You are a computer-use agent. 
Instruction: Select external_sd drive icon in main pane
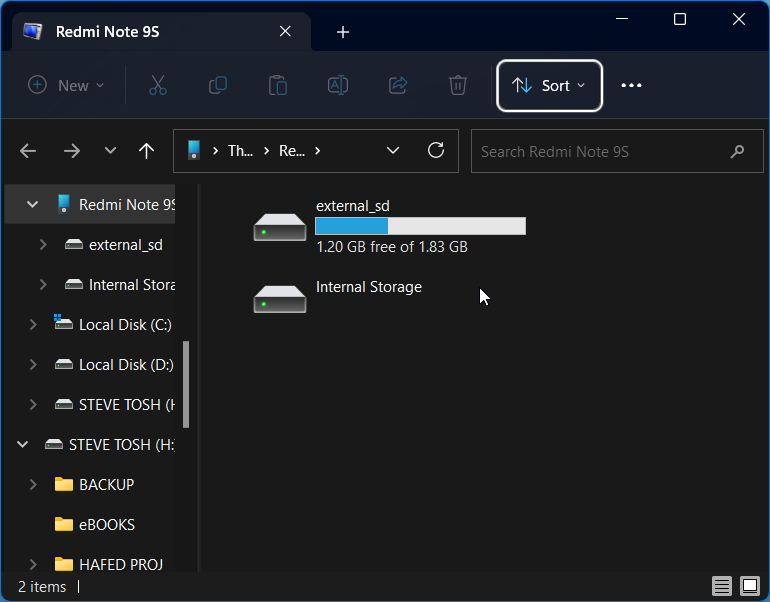coord(280,227)
